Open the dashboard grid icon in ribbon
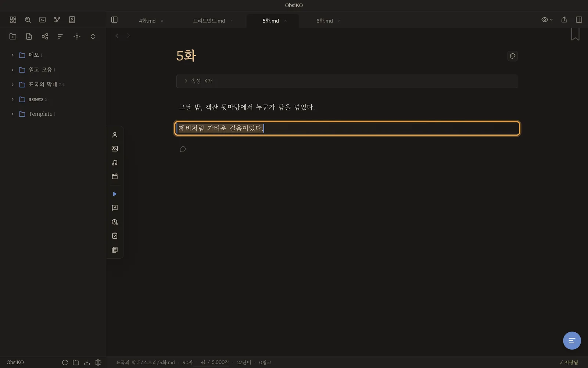The image size is (588, 368). pos(13,20)
